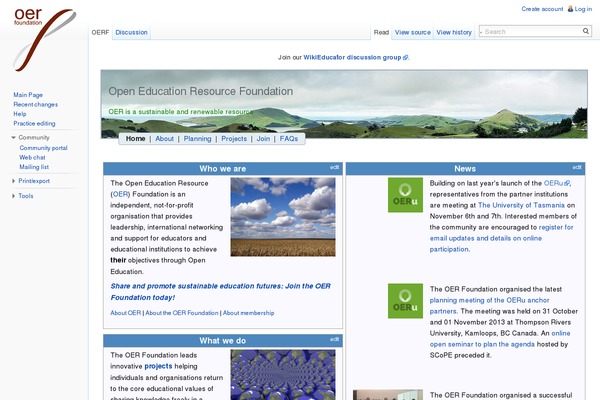Open About the OER Foundation link
Viewport: 600px width, 400px height.
182,313
